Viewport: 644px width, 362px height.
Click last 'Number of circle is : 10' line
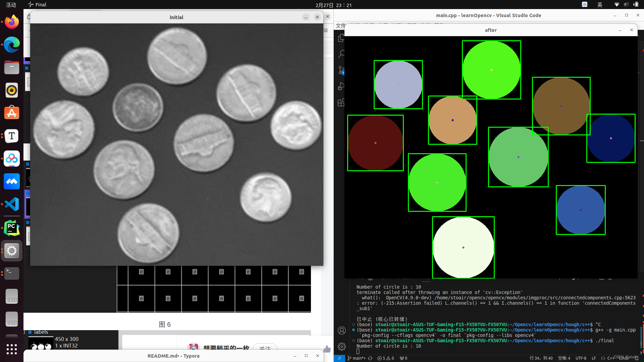(x=389, y=346)
